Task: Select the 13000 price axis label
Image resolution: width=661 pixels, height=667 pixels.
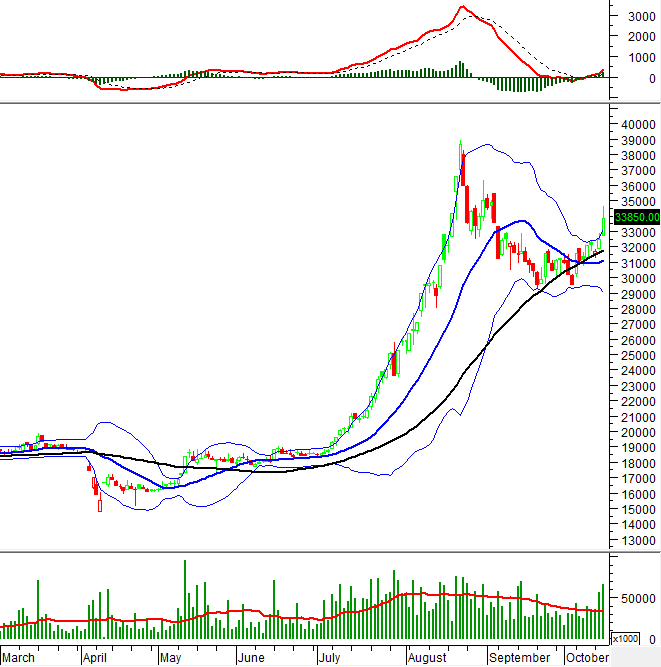Action: pyautogui.click(x=637, y=540)
